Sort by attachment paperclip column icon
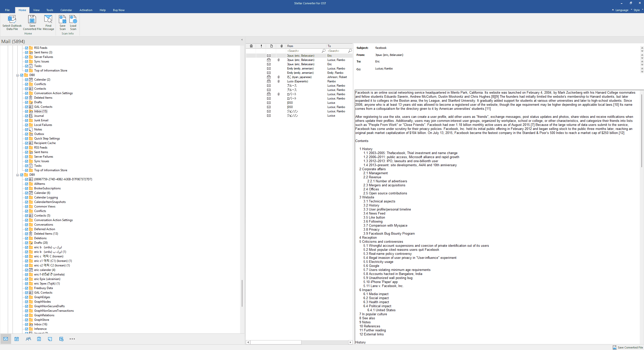Viewport: 644px width, 350px height. [x=281, y=46]
